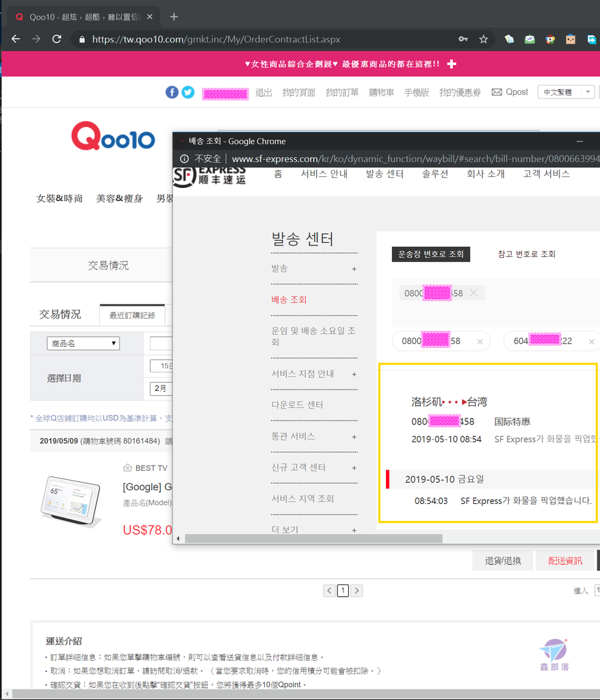Click the SF Express logo in popup
600x700 pixels.
point(209,177)
